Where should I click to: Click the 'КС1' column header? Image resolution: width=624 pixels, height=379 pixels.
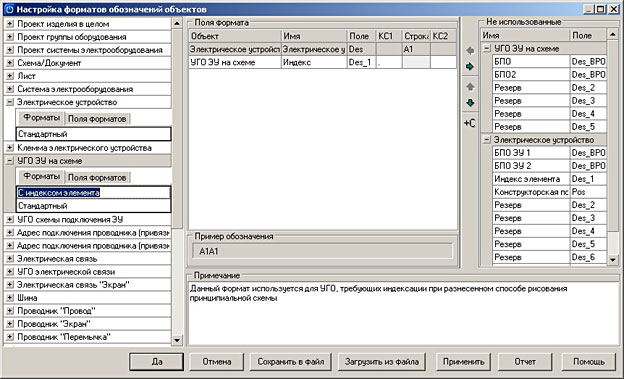tap(389, 36)
